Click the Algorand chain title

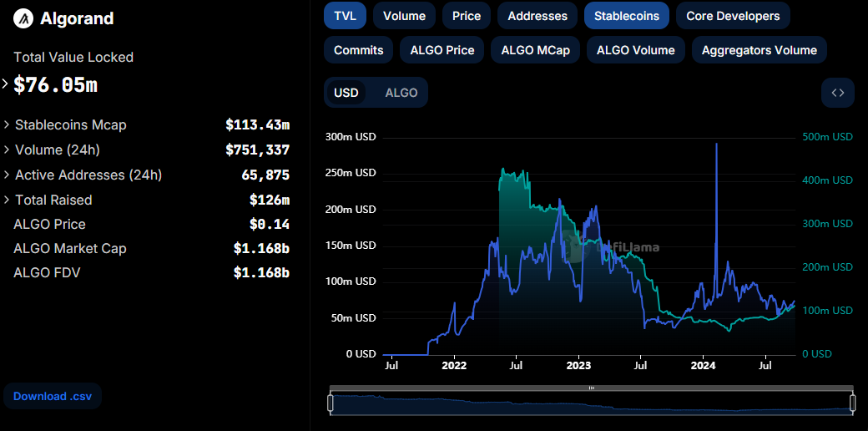(77, 19)
